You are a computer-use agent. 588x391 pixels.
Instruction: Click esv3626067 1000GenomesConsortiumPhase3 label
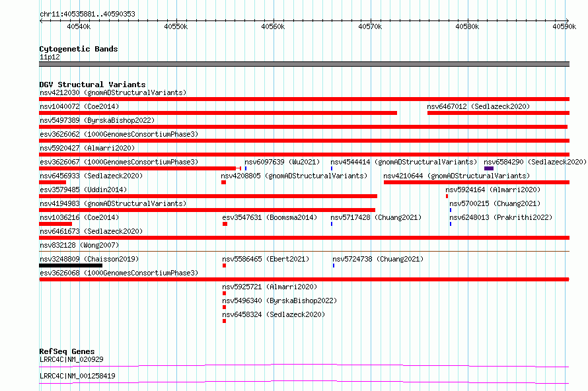(119, 162)
